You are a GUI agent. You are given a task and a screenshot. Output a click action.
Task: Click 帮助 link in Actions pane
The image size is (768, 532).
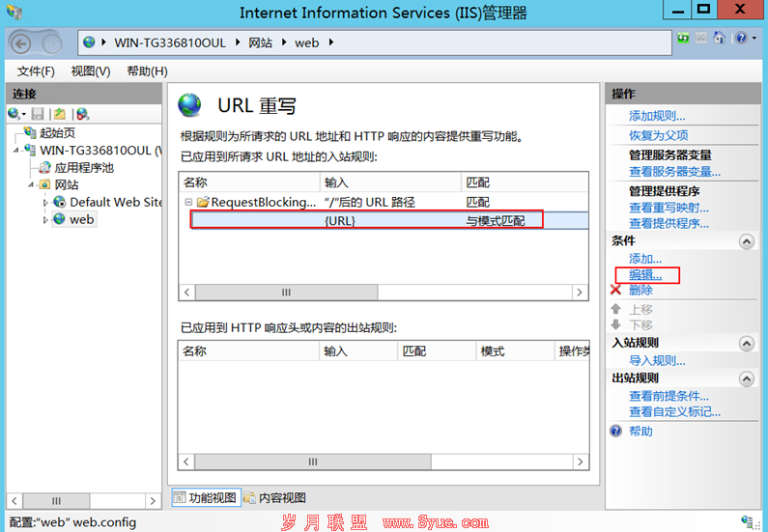pyautogui.click(x=640, y=431)
